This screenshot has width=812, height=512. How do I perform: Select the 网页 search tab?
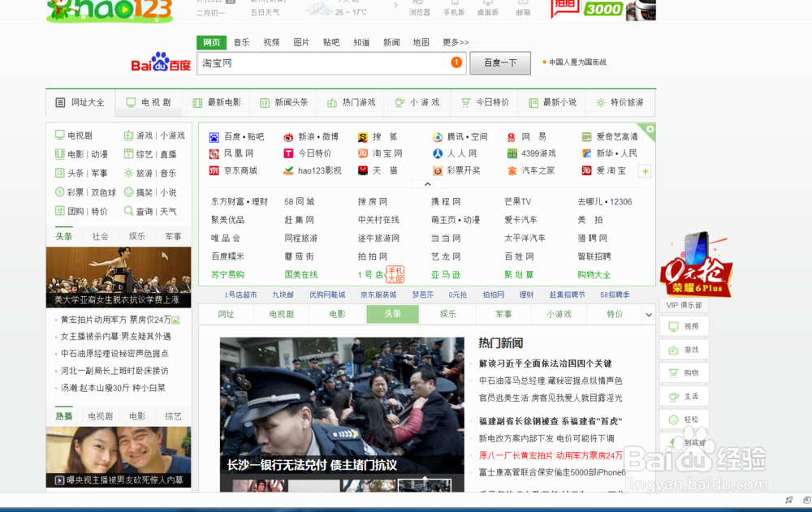point(211,42)
